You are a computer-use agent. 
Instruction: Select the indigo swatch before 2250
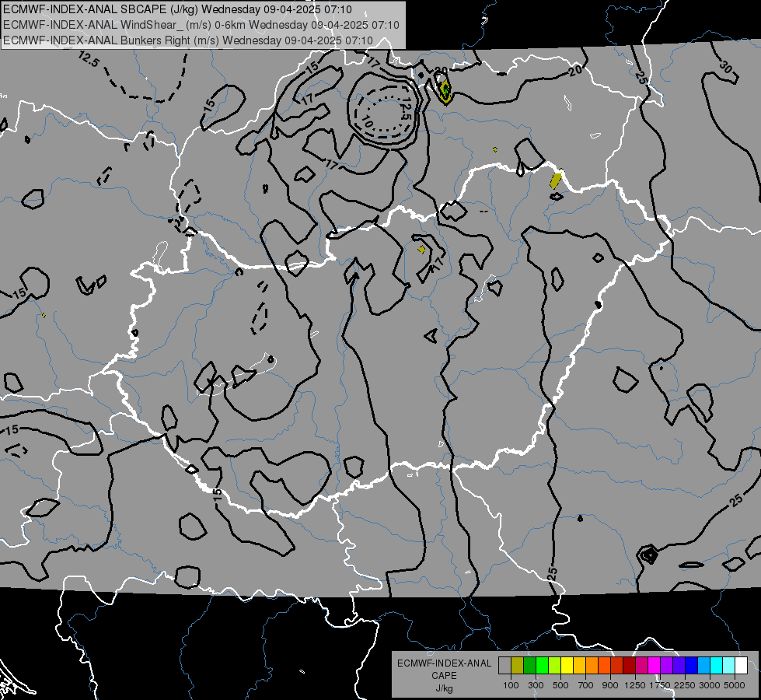(679, 666)
